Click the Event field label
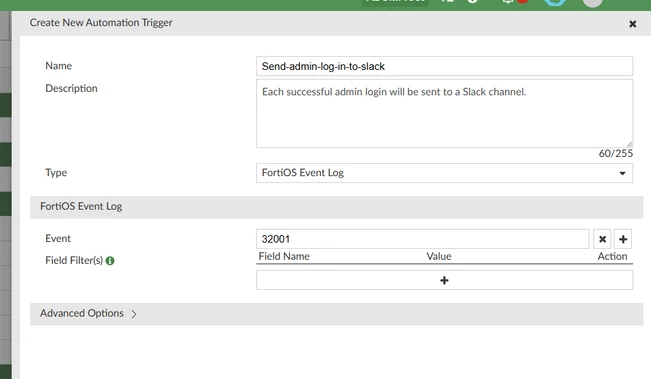The height and width of the screenshot is (379, 651). (x=58, y=238)
